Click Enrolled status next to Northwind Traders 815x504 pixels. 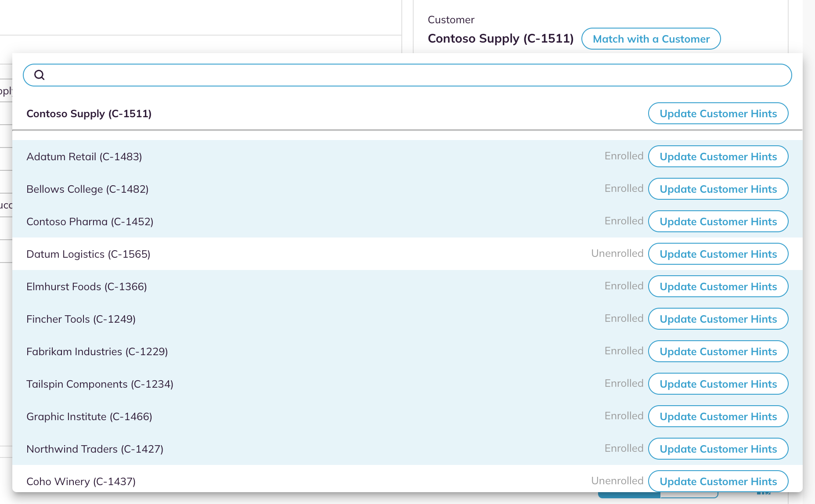pyautogui.click(x=624, y=448)
